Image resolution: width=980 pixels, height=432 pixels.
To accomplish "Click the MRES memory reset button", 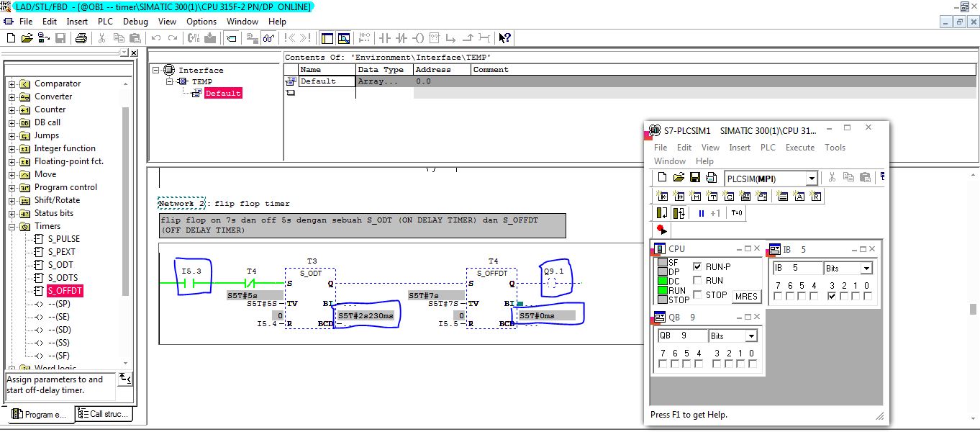I will [746, 297].
